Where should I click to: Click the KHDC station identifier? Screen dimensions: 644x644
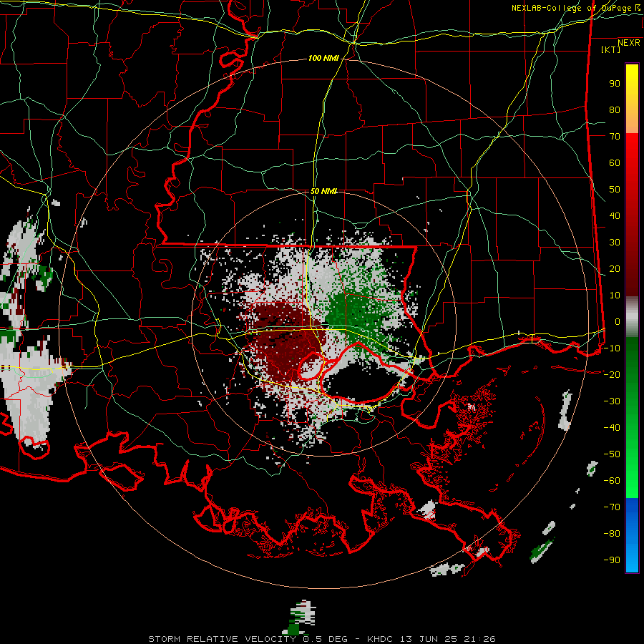381,639
